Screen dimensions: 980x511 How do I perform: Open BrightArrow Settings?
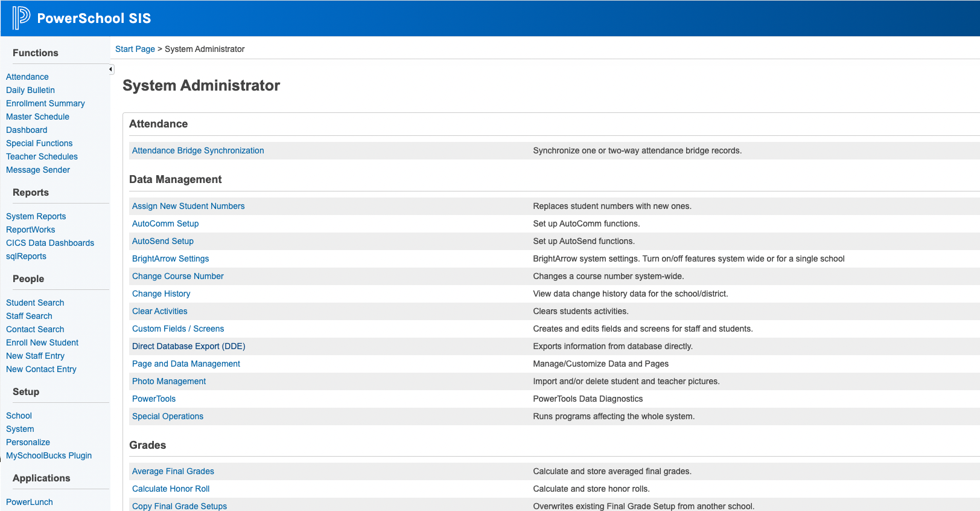[170, 259]
